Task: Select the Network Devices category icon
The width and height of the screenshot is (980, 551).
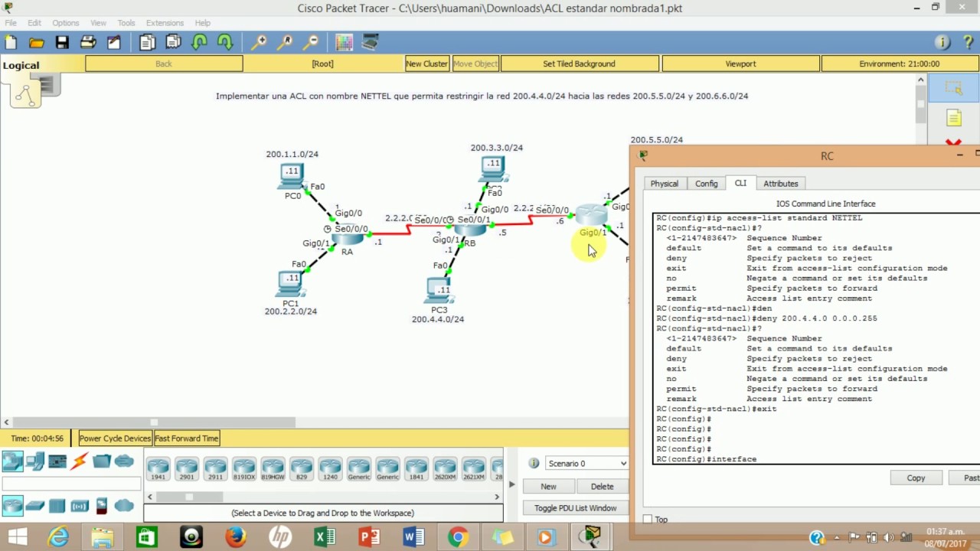Action: pyautogui.click(x=13, y=461)
